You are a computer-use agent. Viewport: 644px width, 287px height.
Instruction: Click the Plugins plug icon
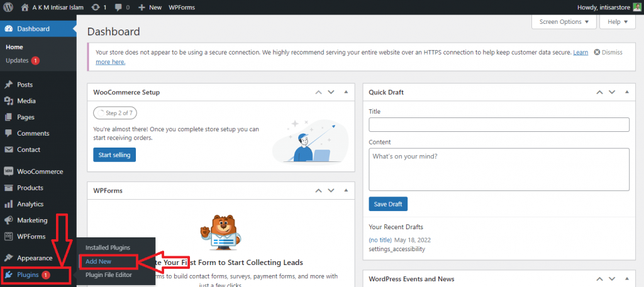pos(9,274)
